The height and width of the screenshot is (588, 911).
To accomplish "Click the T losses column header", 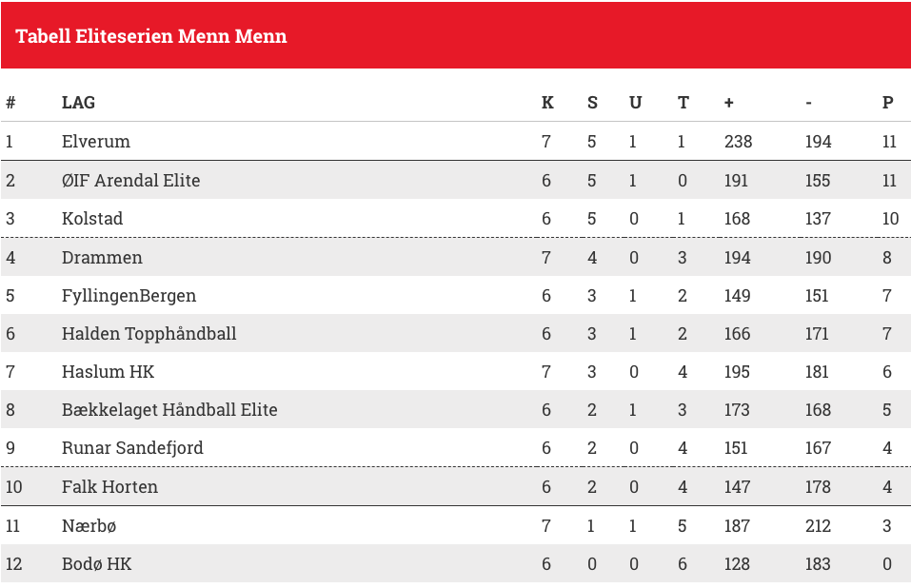I will (x=683, y=103).
